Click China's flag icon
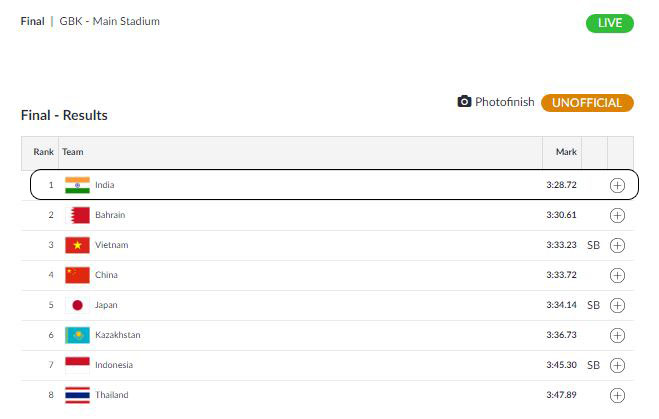This screenshot has width=659, height=419. pyautogui.click(x=77, y=275)
